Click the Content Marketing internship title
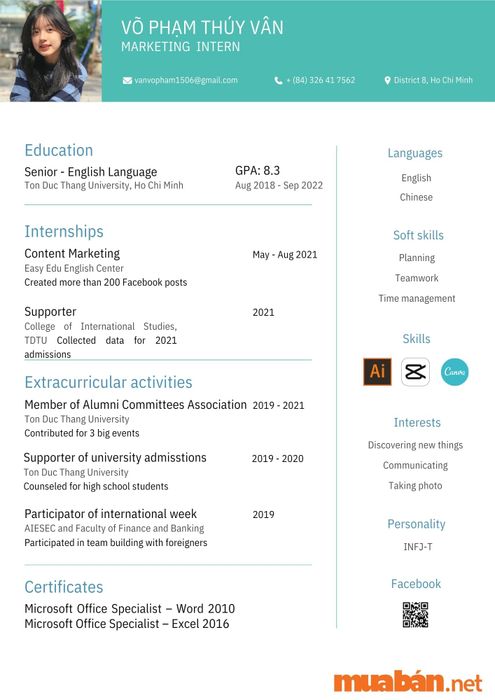This screenshot has height=700, width=495. 72,254
